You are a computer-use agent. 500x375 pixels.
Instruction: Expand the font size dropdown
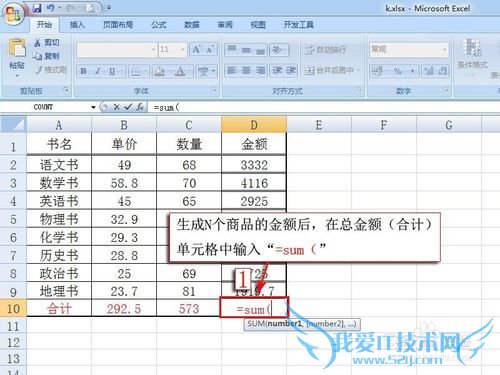click(183, 50)
